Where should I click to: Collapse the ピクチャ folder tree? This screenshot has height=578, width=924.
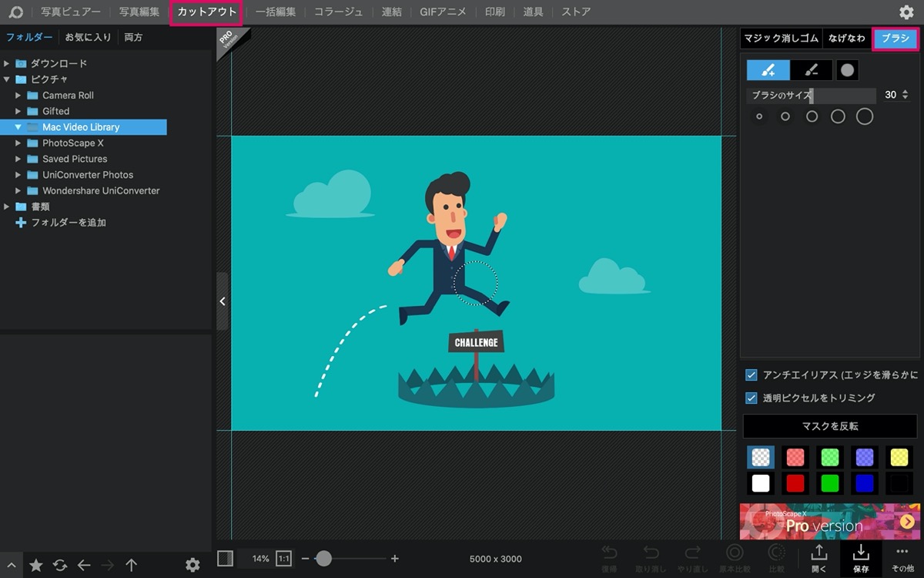click(x=7, y=79)
